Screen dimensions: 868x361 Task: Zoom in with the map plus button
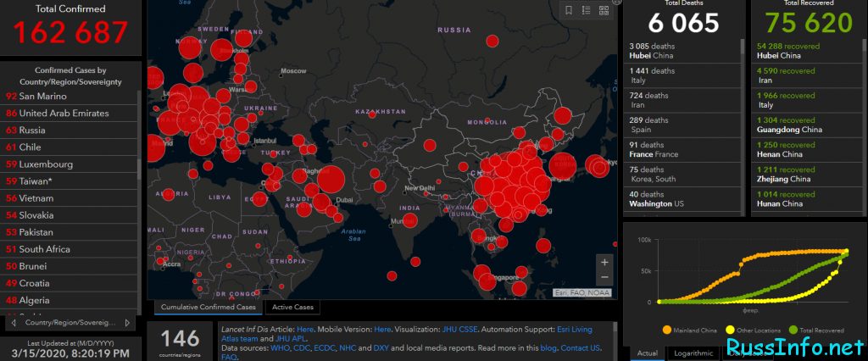604,262
